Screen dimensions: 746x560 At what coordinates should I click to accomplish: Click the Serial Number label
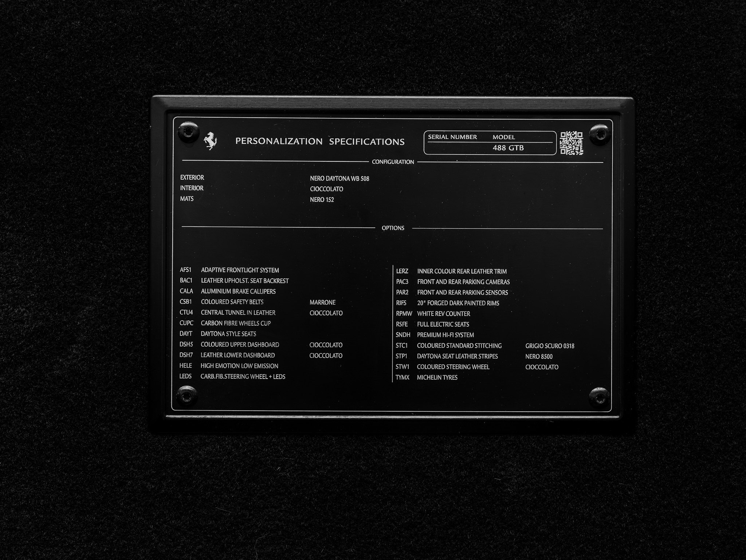[452, 137]
